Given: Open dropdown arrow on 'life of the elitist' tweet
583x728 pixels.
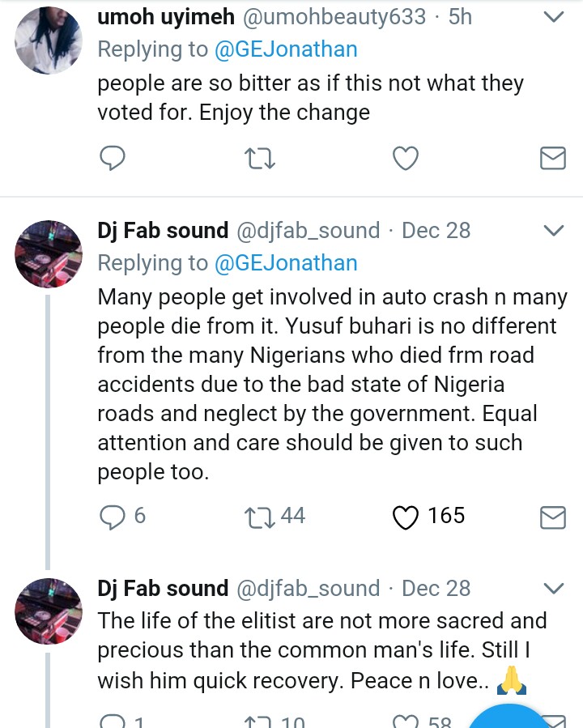Looking at the screenshot, I should point(553,589).
